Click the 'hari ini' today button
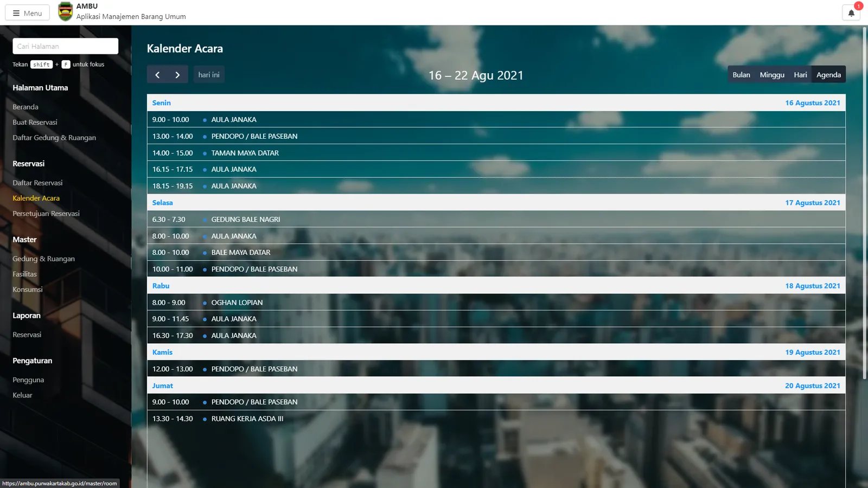Image resolution: width=868 pixels, height=488 pixels. 209,75
